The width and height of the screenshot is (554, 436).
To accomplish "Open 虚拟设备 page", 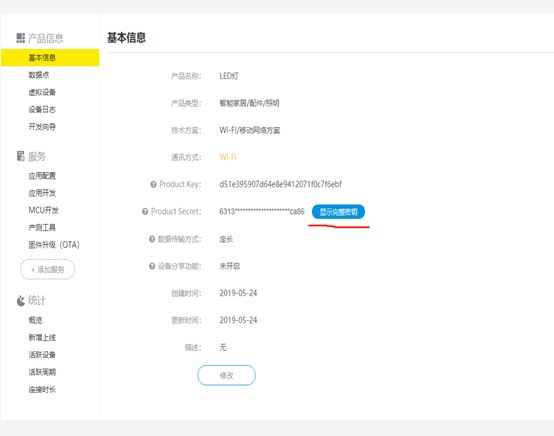I will [42, 92].
